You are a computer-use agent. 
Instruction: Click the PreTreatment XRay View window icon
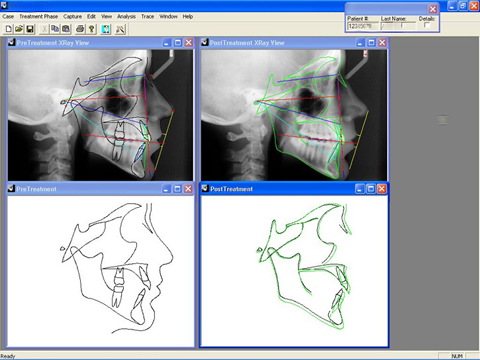coord(12,42)
